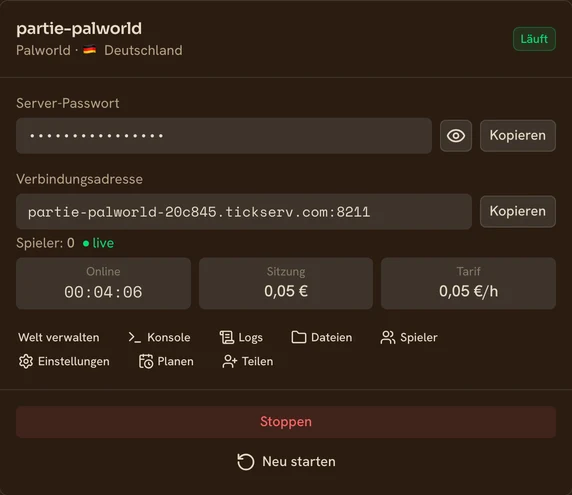The width and height of the screenshot is (572, 495).
Task: Click the German flag icon
Action: pyautogui.click(x=89, y=50)
